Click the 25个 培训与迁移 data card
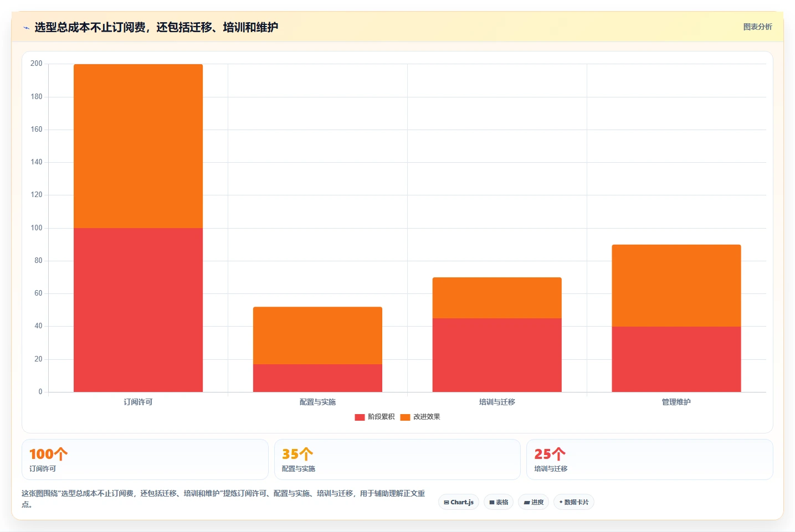This screenshot has height=532, width=795. tap(649, 459)
